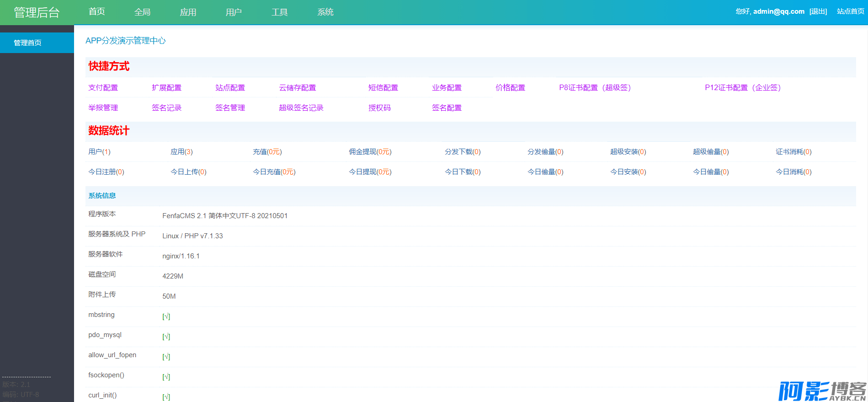View 分发下载(0) statistic
This screenshot has height=402, width=868.
[x=463, y=152]
